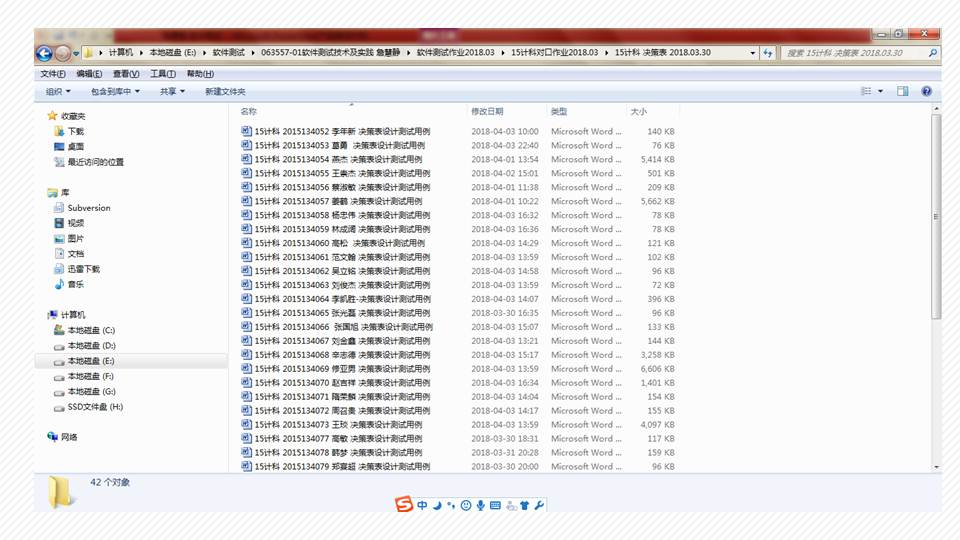The image size is (960, 540).
Task: Open Sogou settings wrench icon
Action: coord(540,505)
